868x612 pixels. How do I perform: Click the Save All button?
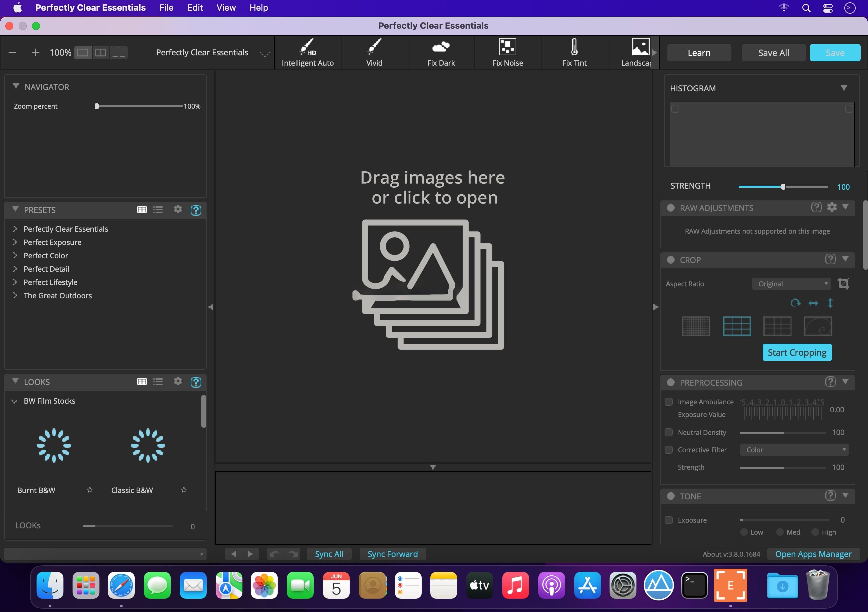coord(773,52)
